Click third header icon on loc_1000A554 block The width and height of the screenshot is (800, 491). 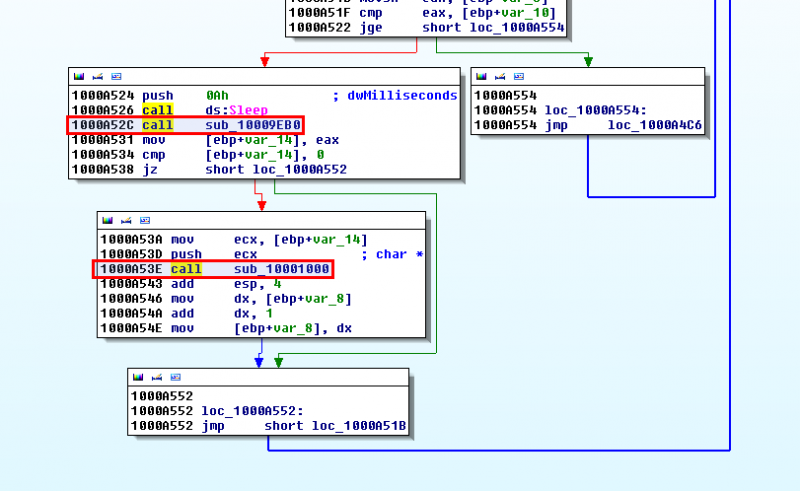(518, 76)
